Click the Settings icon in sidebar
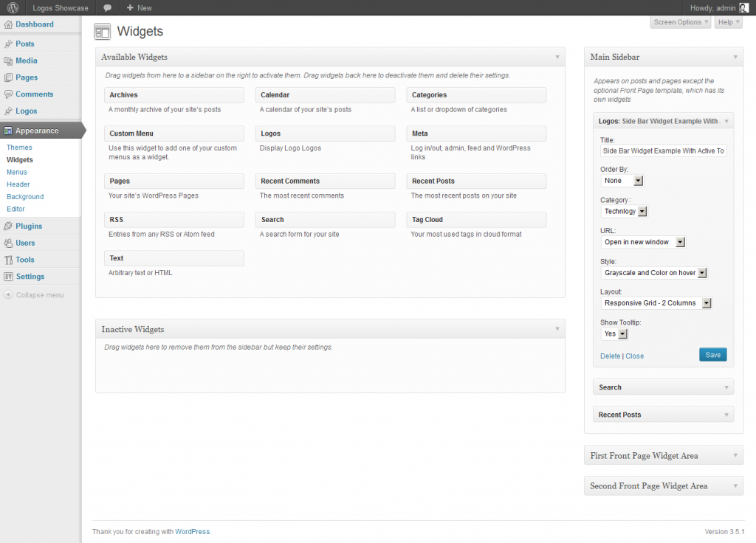The height and width of the screenshot is (543, 756). pyautogui.click(x=8, y=277)
